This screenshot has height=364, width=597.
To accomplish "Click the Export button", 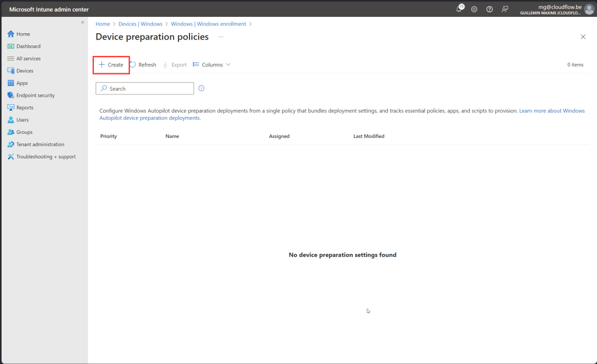I will tap(175, 65).
